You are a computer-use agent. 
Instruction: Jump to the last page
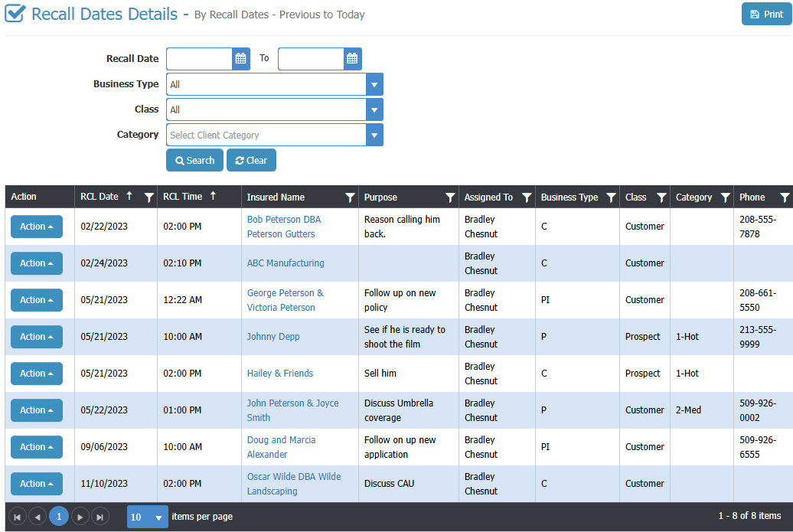point(100,517)
